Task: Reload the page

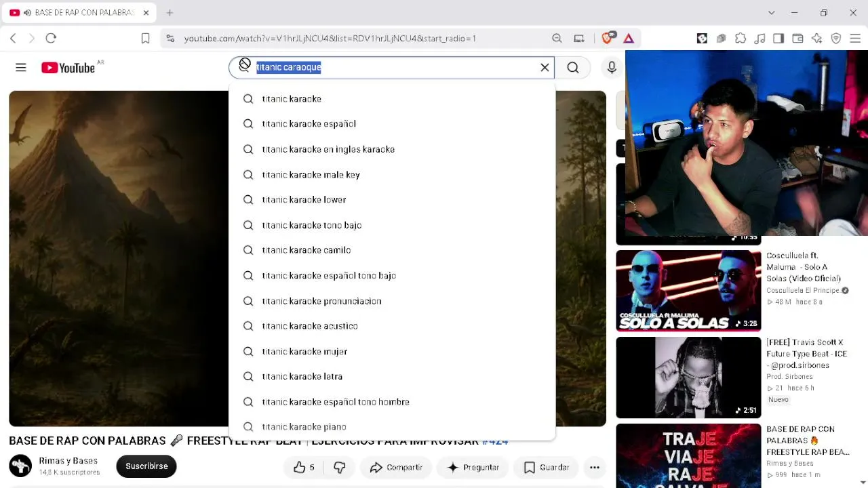Action: (51, 39)
